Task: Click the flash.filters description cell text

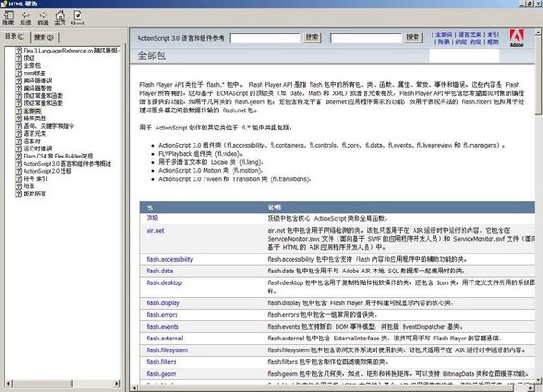Action: tap(328, 362)
